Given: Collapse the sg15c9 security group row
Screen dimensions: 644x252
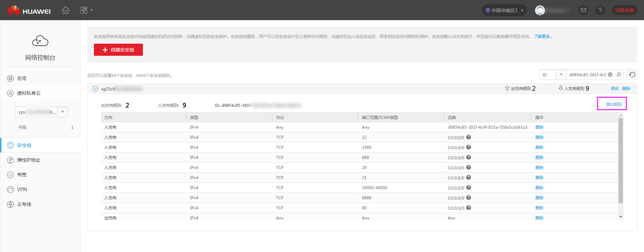Looking at the screenshot, I should [x=95, y=89].
